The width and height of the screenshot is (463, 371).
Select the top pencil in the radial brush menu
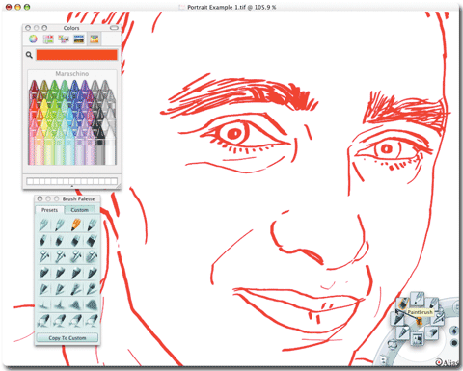pyautogui.click(x=417, y=299)
